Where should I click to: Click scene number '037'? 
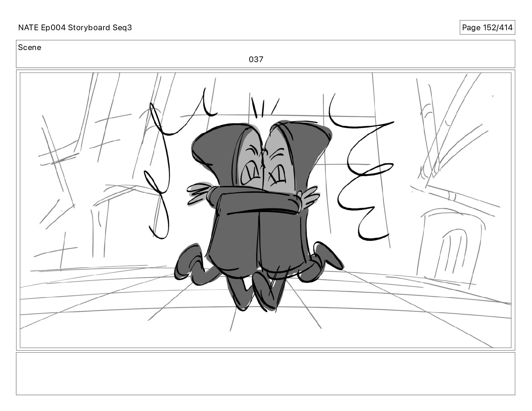coord(256,59)
